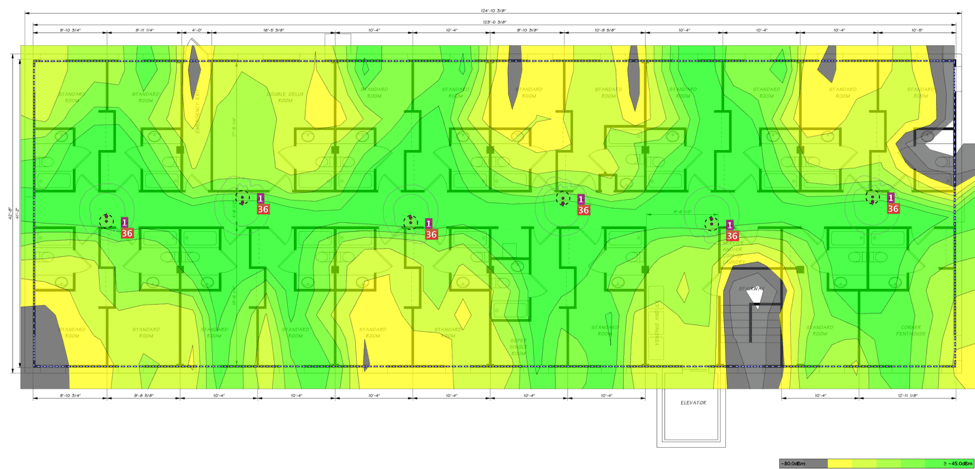Select the fourth access point from the left
975x469 pixels.
pyautogui.click(x=563, y=199)
